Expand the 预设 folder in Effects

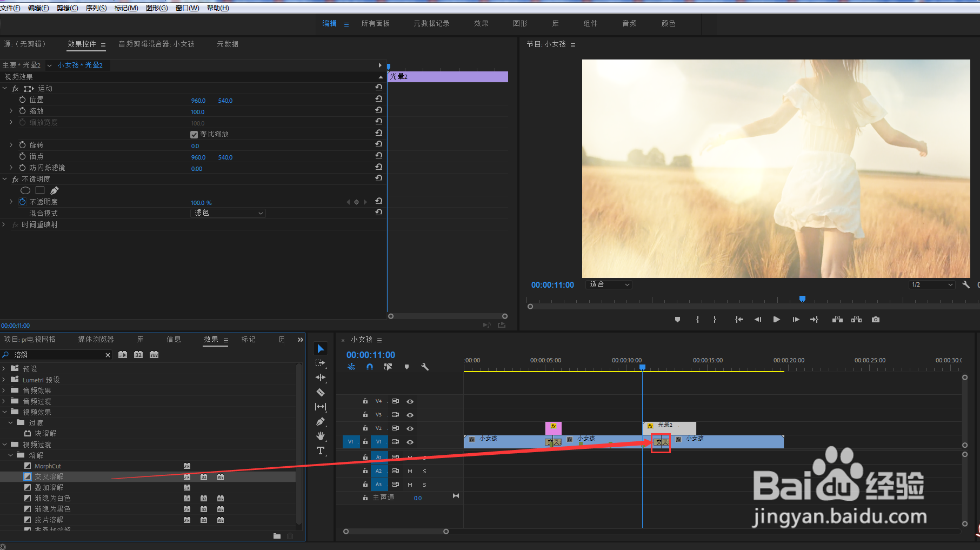click(x=4, y=368)
